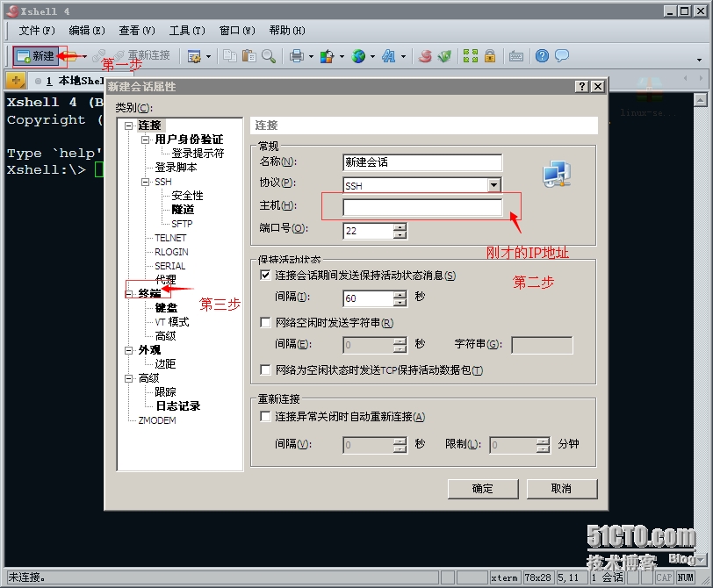
Task: Collapse the 用户身份验证 tree node
Action: point(145,140)
